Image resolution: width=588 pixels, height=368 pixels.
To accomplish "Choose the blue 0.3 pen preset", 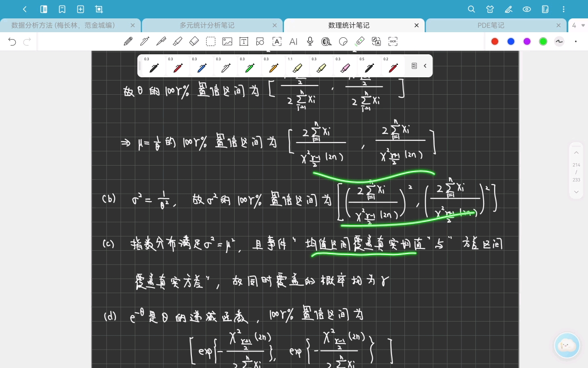I will coord(202,66).
